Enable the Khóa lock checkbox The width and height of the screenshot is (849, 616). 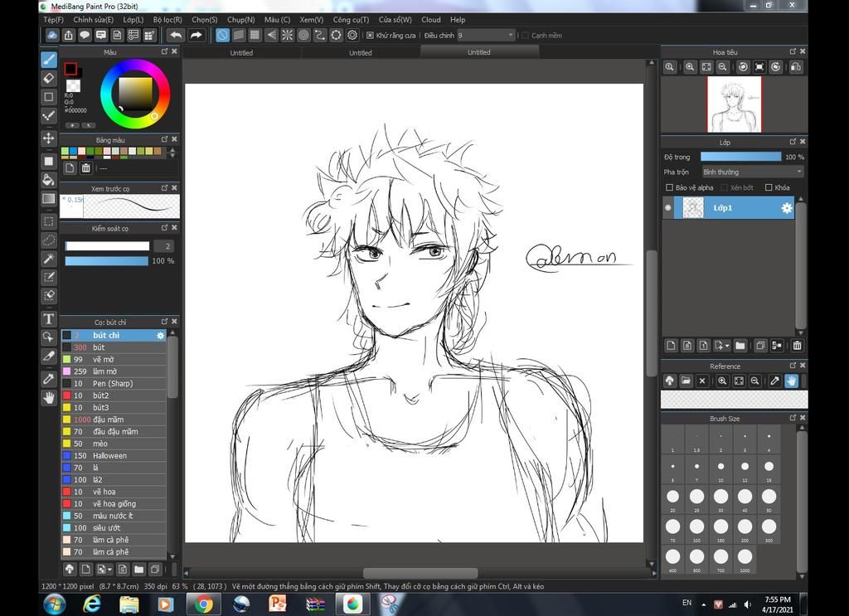pos(769,188)
